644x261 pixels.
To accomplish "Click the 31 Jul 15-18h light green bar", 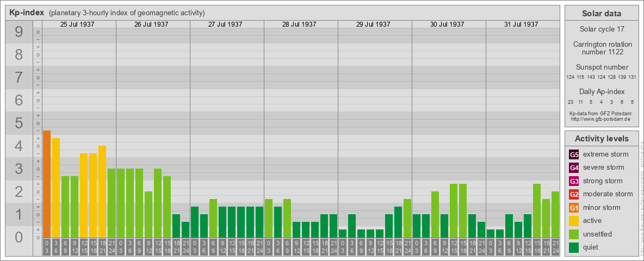I will pos(537,210).
